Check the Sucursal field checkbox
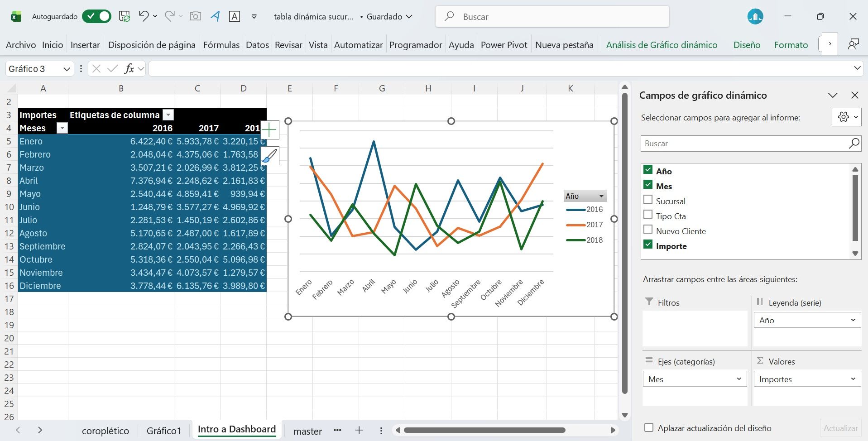 [648, 200]
